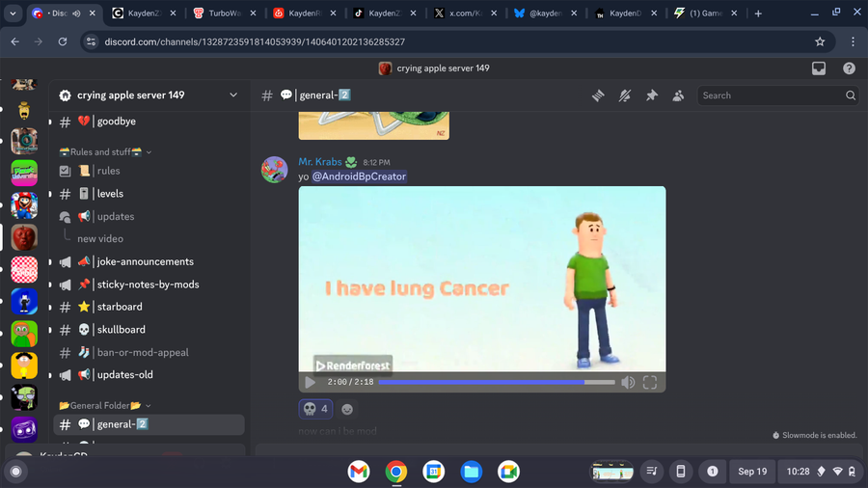Mute audio on the Discord tab

77,14
